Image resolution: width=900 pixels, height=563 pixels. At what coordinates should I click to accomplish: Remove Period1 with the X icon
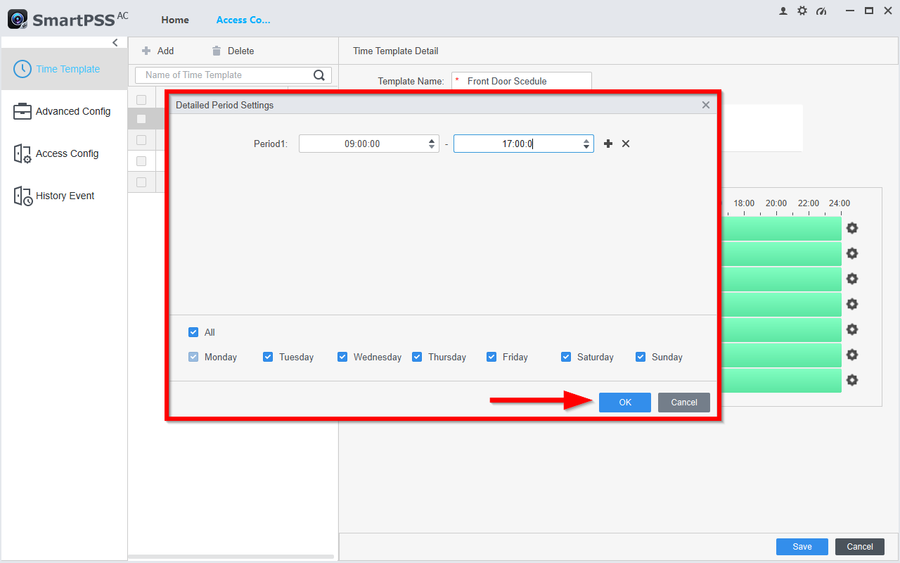click(626, 144)
